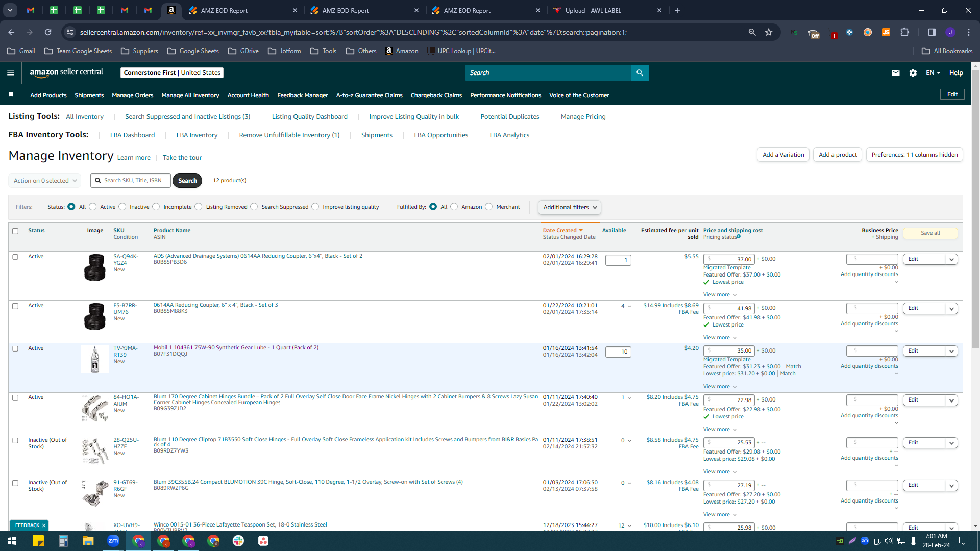Open the Seller Central hamburger menu
The image size is (980, 551).
pos(11,73)
